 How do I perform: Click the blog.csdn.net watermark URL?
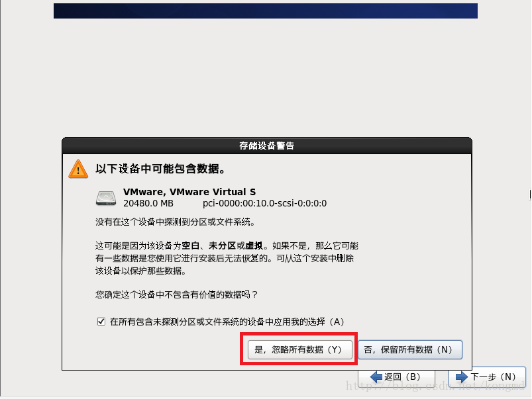(x=435, y=386)
